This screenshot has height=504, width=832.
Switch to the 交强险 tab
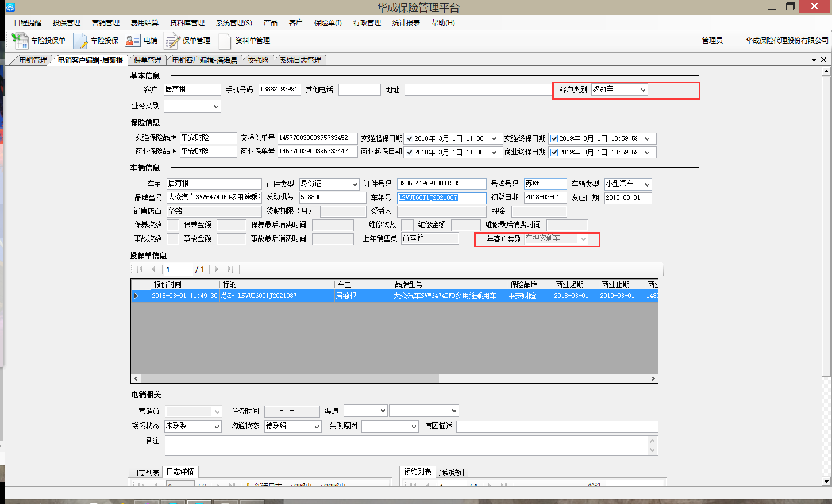pos(259,60)
